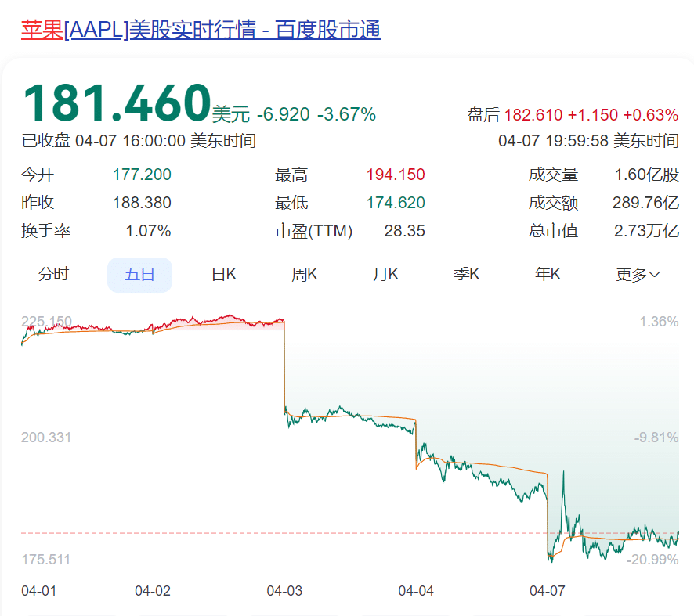
Task: Click the 盘后 price 182.610
Action: [x=533, y=115]
